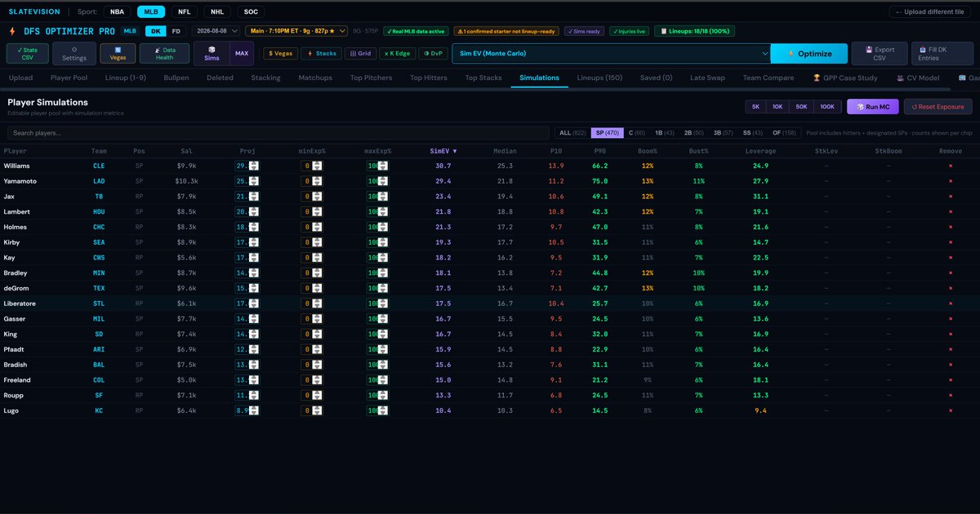Toggle DK site selection
The height and width of the screenshot is (514, 980).
(154, 31)
